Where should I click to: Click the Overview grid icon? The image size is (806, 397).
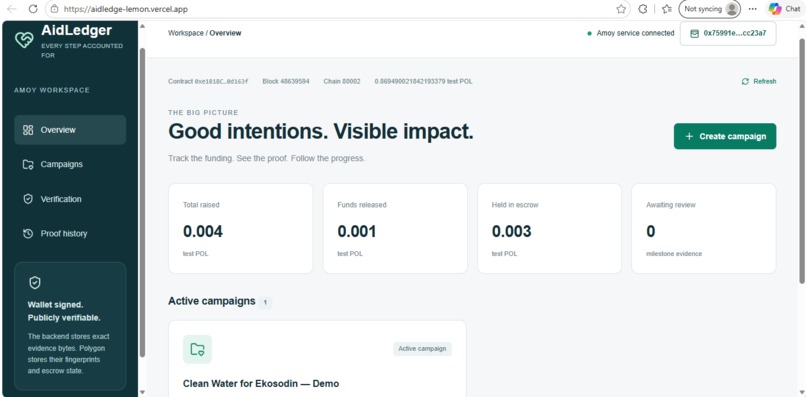point(28,130)
